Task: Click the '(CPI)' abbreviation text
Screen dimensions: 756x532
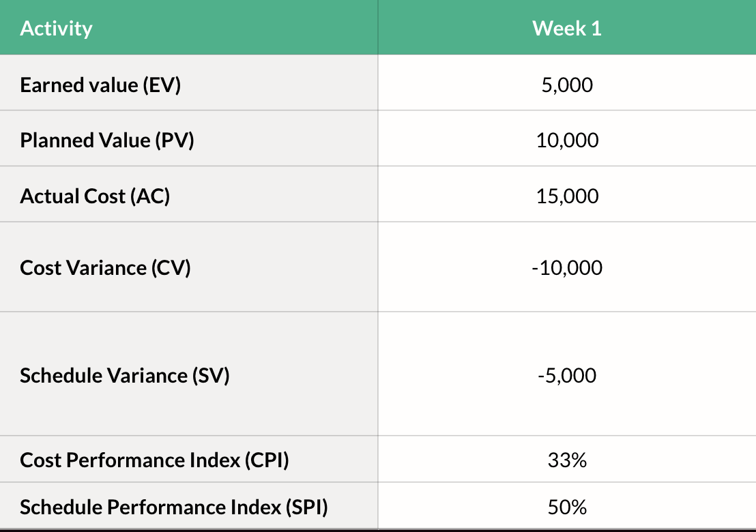Action: [x=267, y=460]
